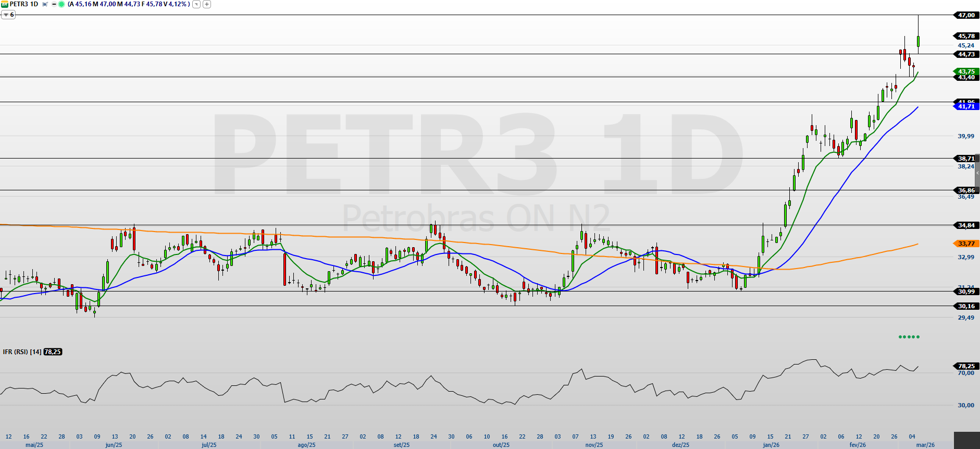Viewport: 980px width, 449px height.
Task: Click the blue 41,71 moving average tag
Action: click(966, 106)
